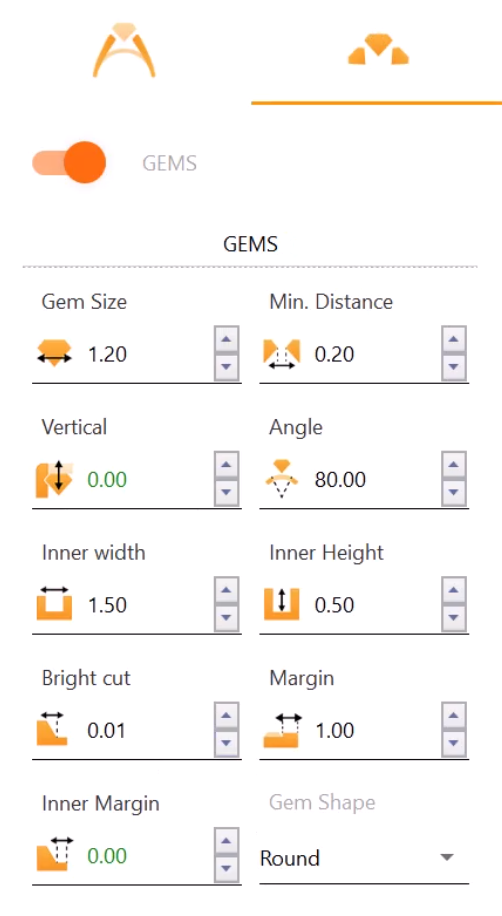This screenshot has height=916, width=502.
Task: Decrease Min. Distance with down arrow
Action: (x=453, y=368)
